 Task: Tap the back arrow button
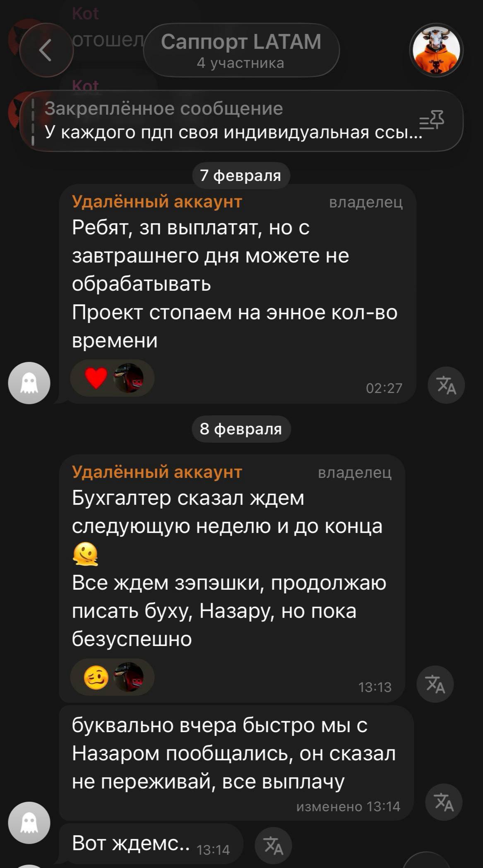click(x=46, y=50)
